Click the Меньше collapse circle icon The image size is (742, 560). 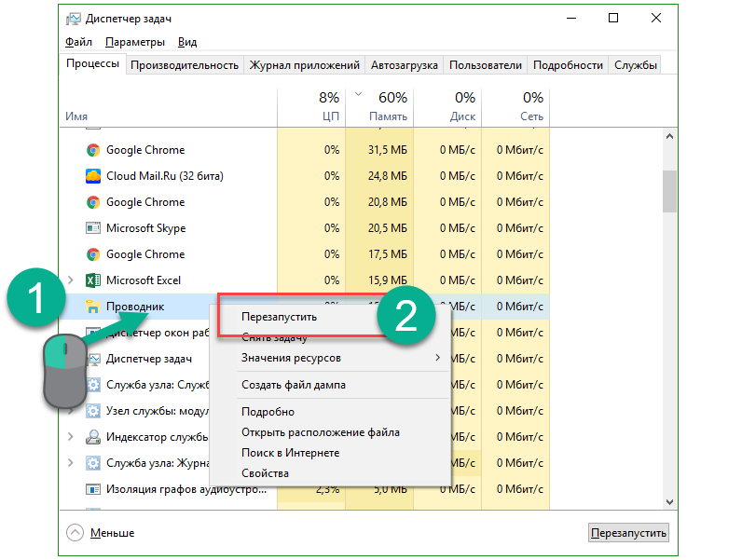(75, 533)
